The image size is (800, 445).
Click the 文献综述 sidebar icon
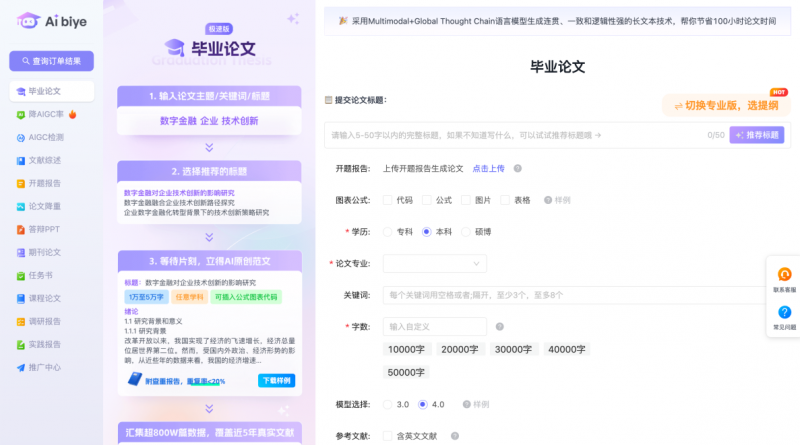pyautogui.click(x=21, y=161)
